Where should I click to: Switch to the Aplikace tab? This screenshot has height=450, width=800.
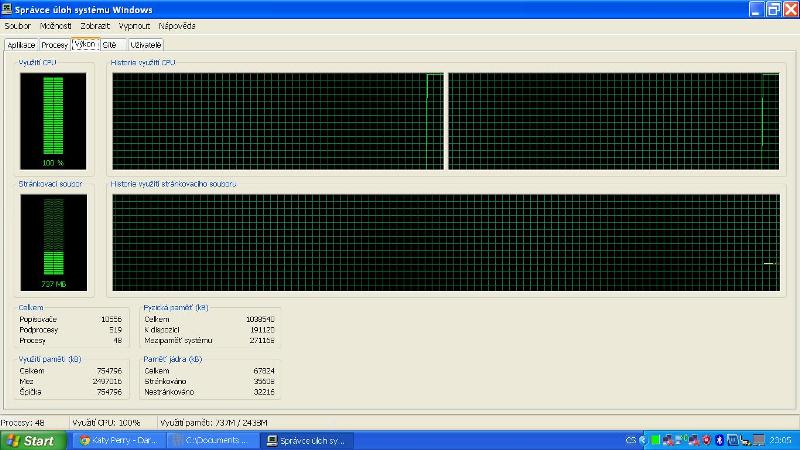pyautogui.click(x=21, y=45)
